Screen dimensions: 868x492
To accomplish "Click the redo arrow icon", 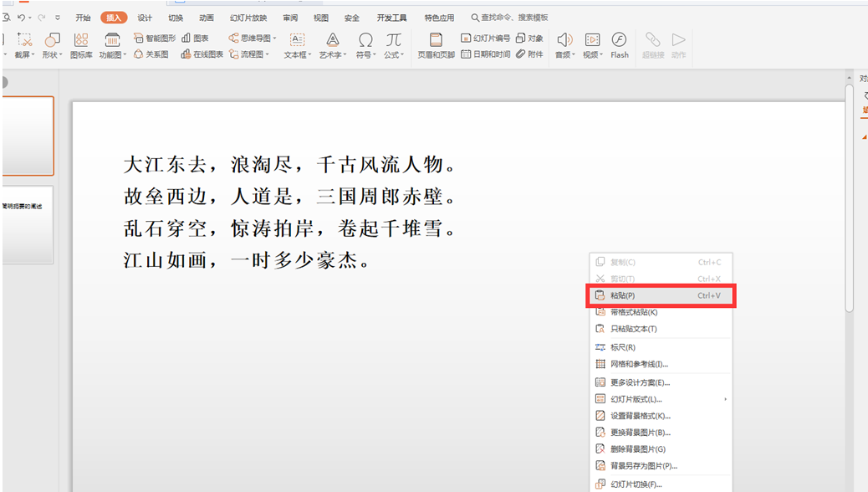I will coord(41,18).
